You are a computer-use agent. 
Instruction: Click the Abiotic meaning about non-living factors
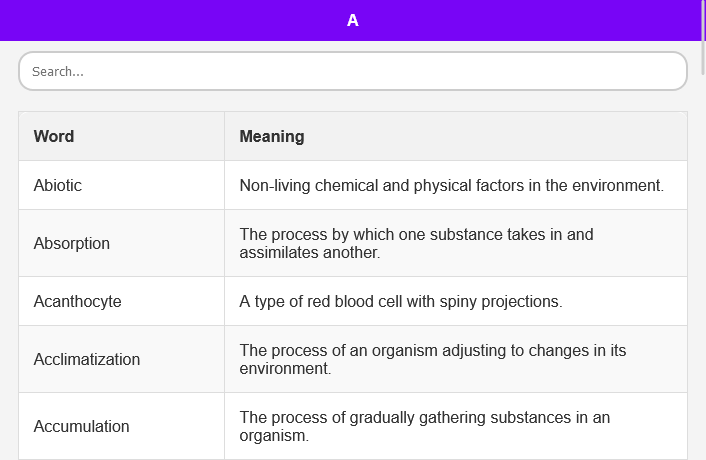pos(451,185)
